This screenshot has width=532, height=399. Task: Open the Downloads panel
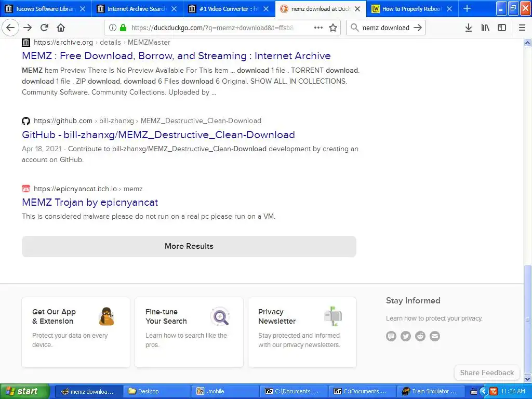click(x=469, y=28)
